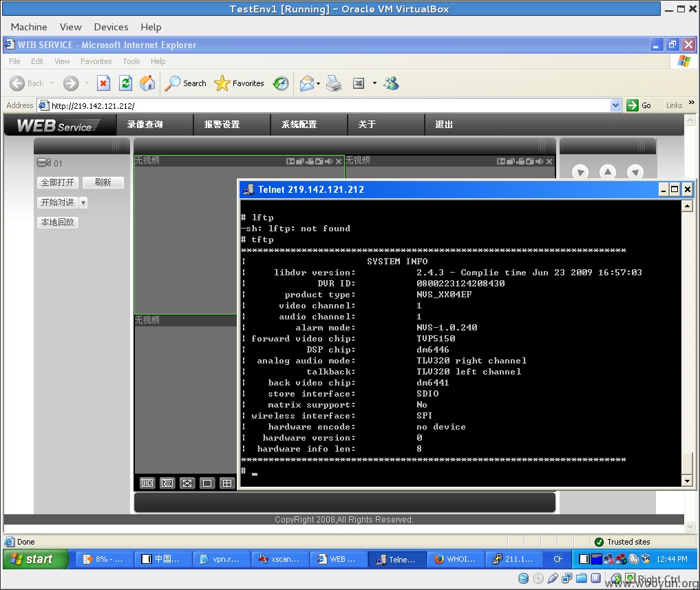The height and width of the screenshot is (590, 700).
Task: Click Telnet window scrollbar up arrow
Action: click(x=688, y=206)
